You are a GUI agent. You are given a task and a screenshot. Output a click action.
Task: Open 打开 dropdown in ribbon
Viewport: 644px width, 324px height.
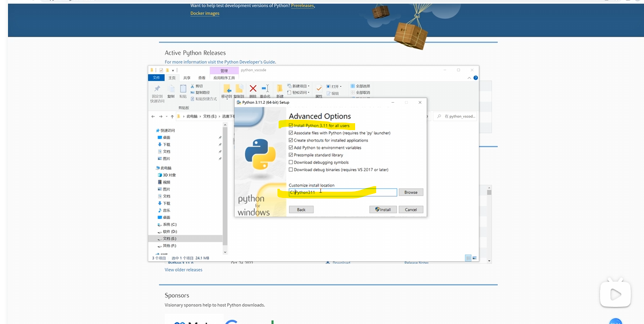334,87
